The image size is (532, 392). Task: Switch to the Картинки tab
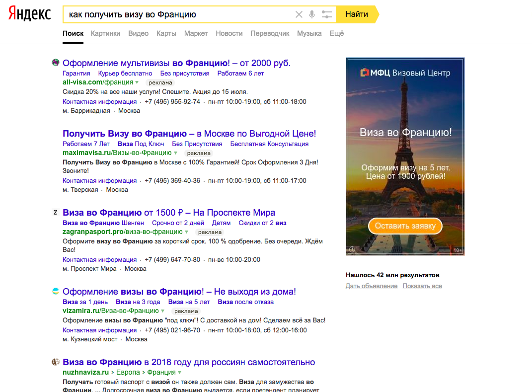coord(105,33)
